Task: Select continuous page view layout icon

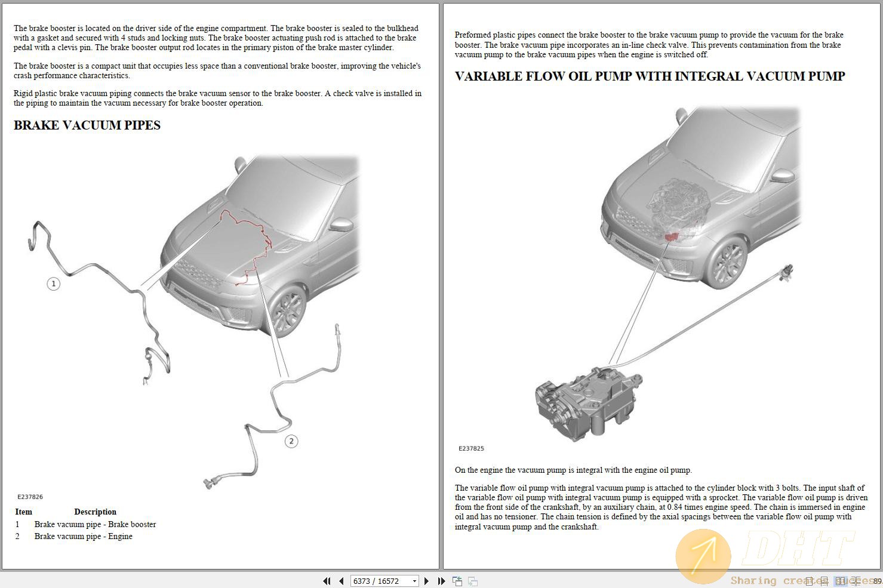Action: pos(824,581)
